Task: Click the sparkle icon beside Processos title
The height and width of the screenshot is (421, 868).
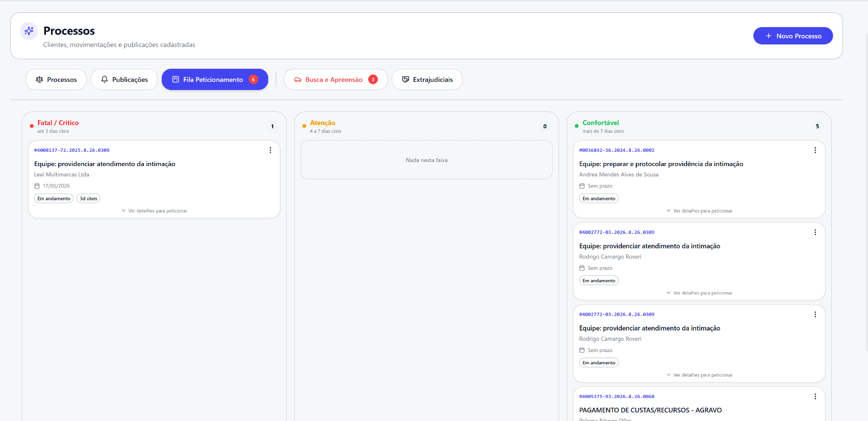Action: (x=29, y=31)
